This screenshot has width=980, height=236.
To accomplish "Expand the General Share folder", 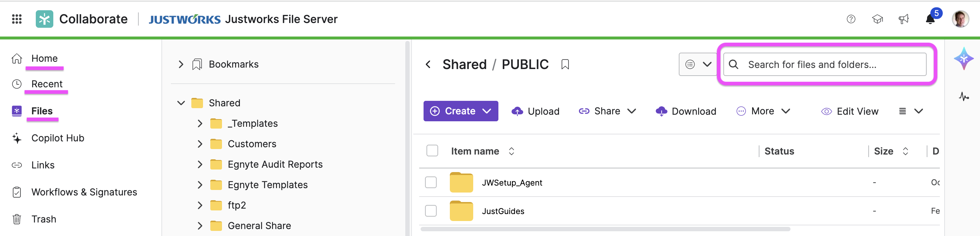I will (200, 226).
